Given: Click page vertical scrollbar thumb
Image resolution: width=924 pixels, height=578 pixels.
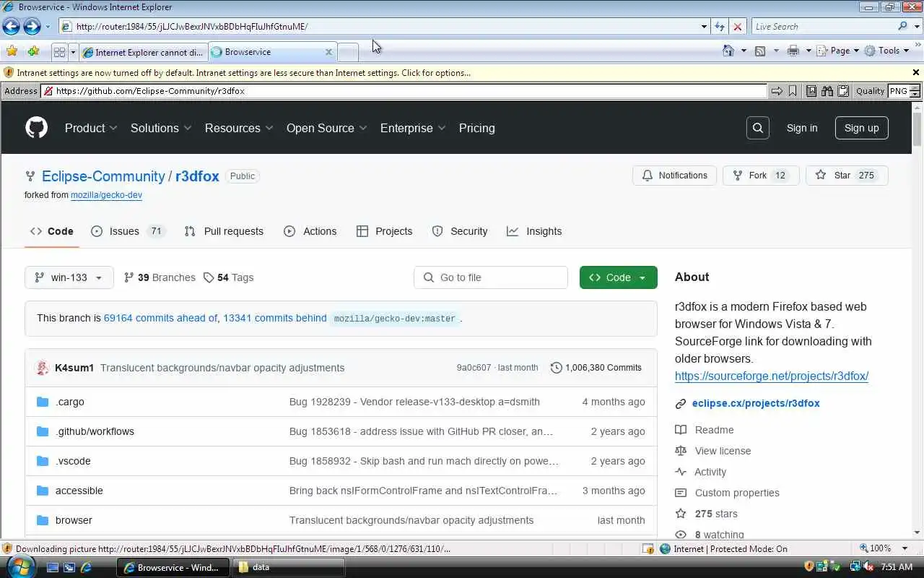Looking at the screenshot, I should point(917,128).
